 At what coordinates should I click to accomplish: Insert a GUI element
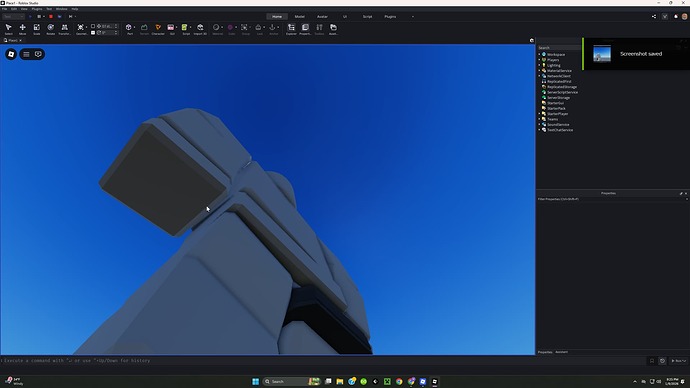171,29
